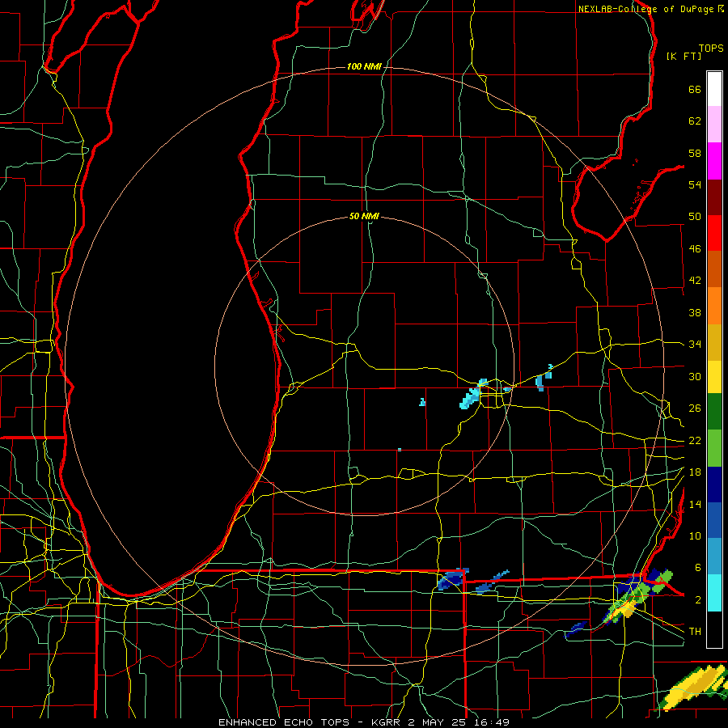Click the legend value 18
The width and height of the screenshot is (728, 728).
coord(695,472)
